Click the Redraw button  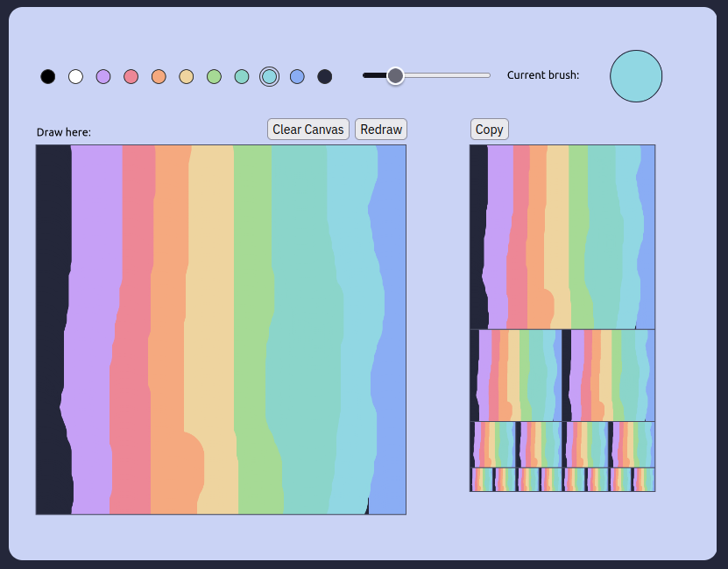[x=381, y=130]
